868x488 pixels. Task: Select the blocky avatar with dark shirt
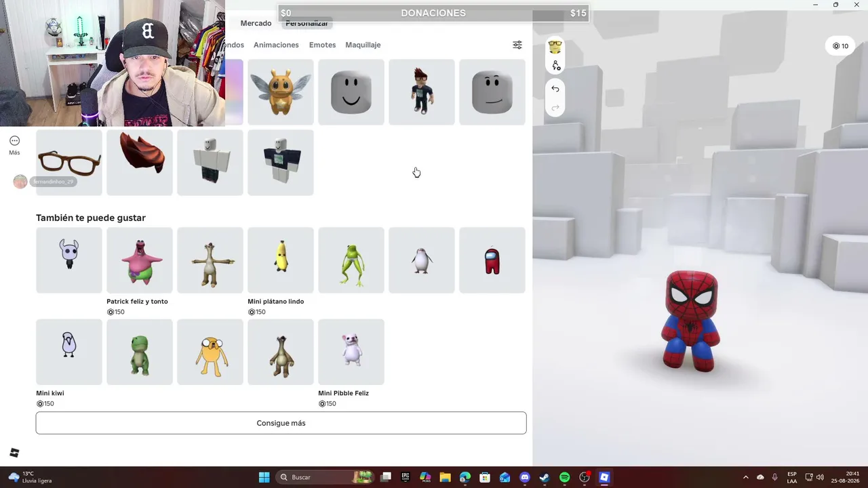(281, 163)
